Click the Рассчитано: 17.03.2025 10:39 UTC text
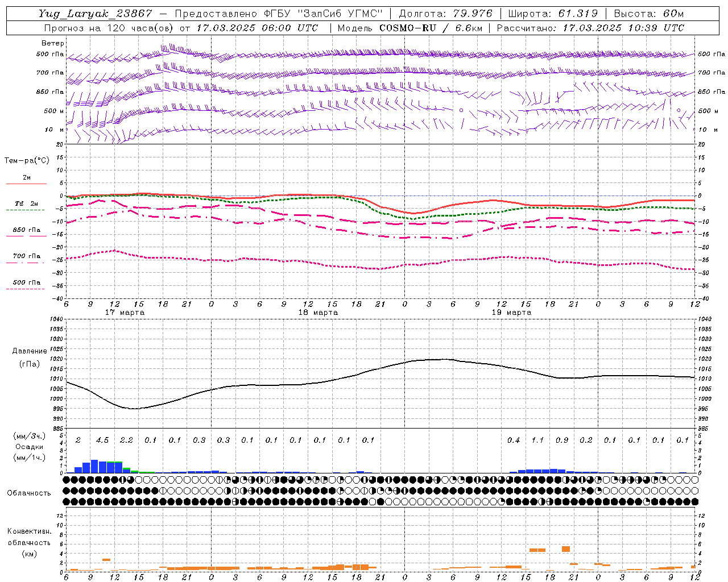The height and width of the screenshot is (582, 728). (591, 28)
